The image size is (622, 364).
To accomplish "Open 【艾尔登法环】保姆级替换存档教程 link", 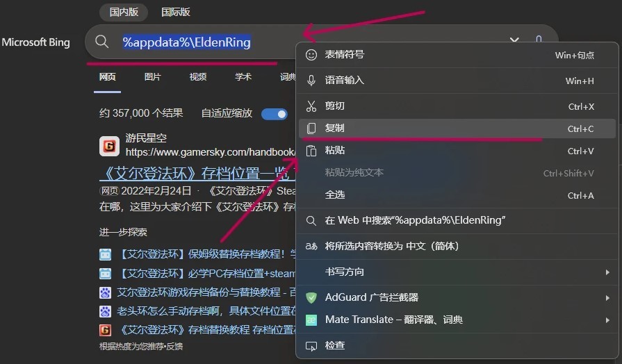I will (x=206, y=254).
